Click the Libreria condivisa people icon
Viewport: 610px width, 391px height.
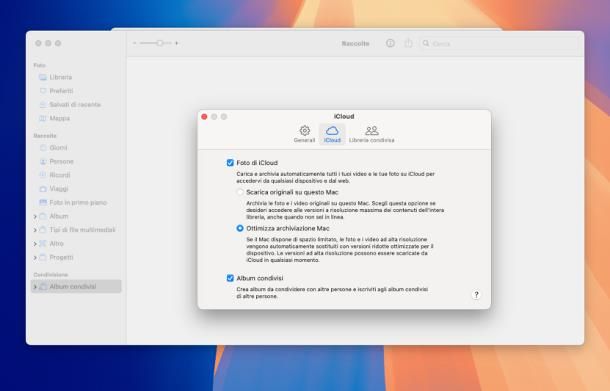click(x=372, y=130)
